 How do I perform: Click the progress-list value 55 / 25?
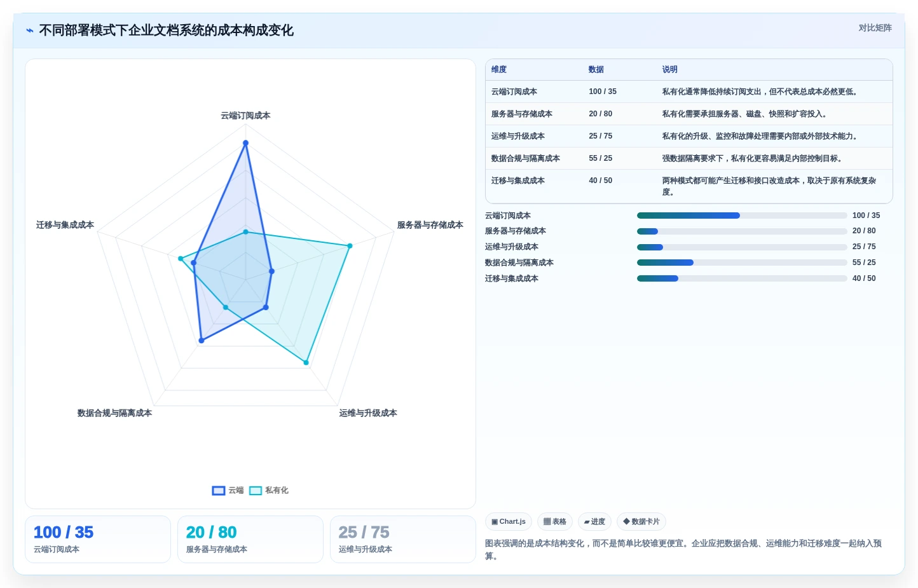tap(864, 263)
